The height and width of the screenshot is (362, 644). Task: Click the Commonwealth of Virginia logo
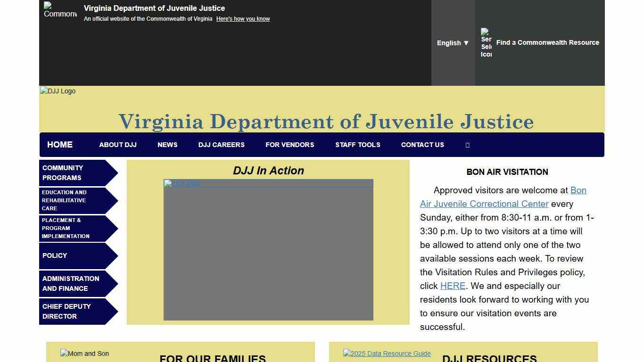(60, 10)
